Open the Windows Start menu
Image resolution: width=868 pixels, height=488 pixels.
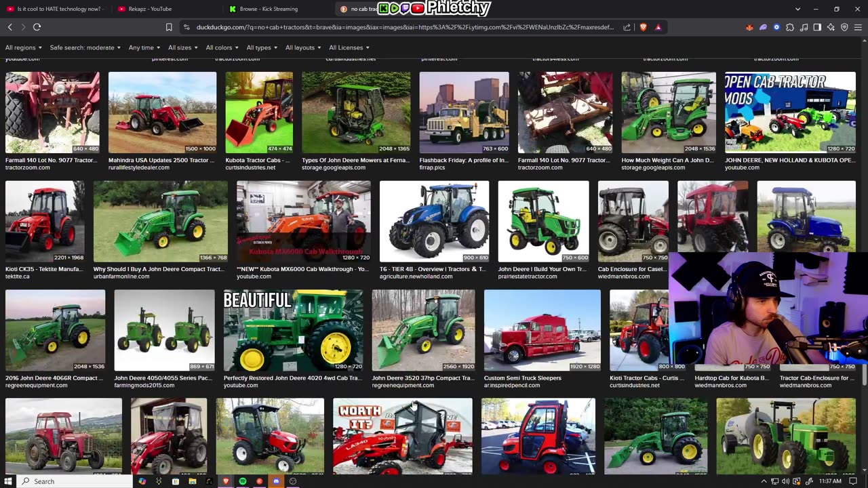point(9,481)
